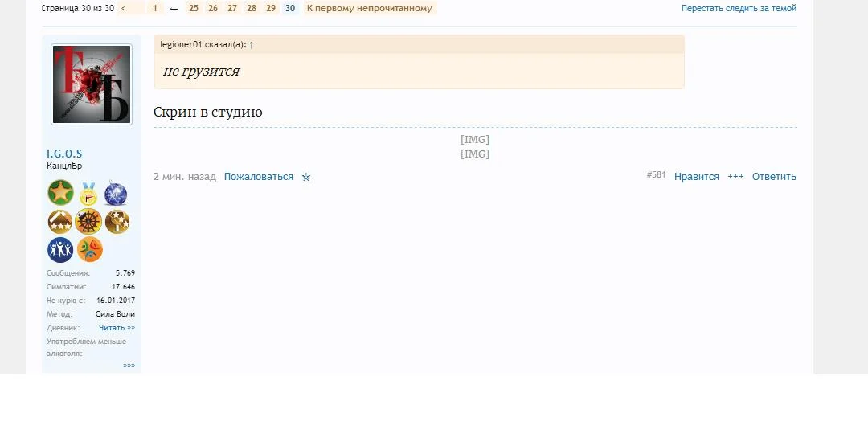The image size is (868, 422).
Task: Select current page 30
Action: coord(290,8)
